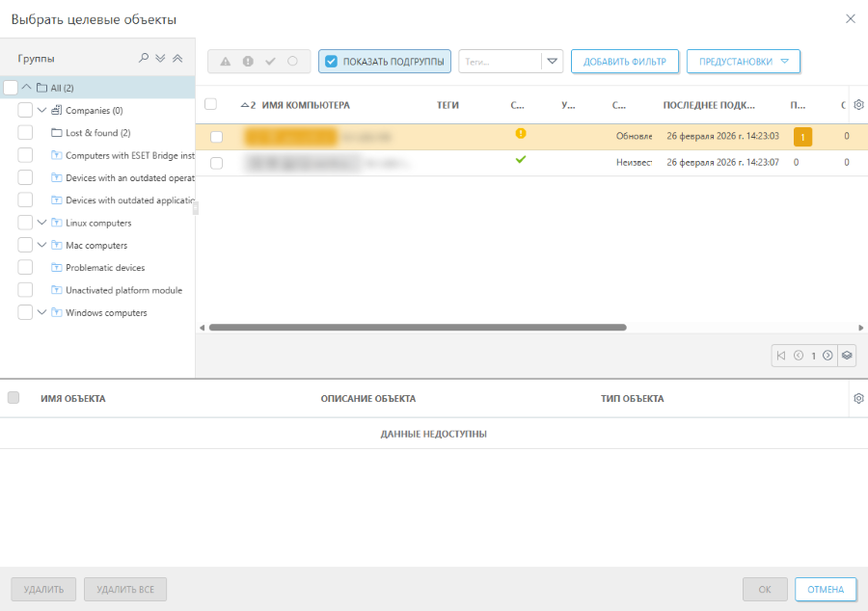This screenshot has height=611, width=868.
Task: Select Mac computers group label
Action: [96, 245]
